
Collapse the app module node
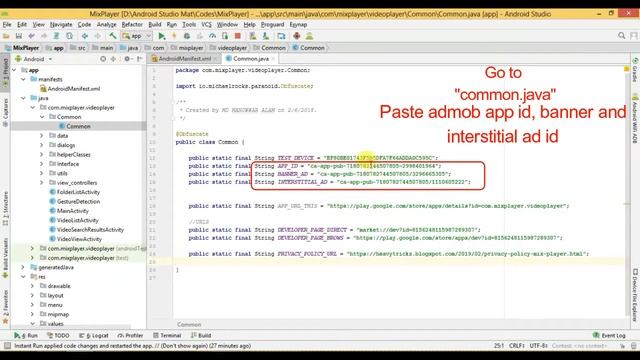coord(14,70)
